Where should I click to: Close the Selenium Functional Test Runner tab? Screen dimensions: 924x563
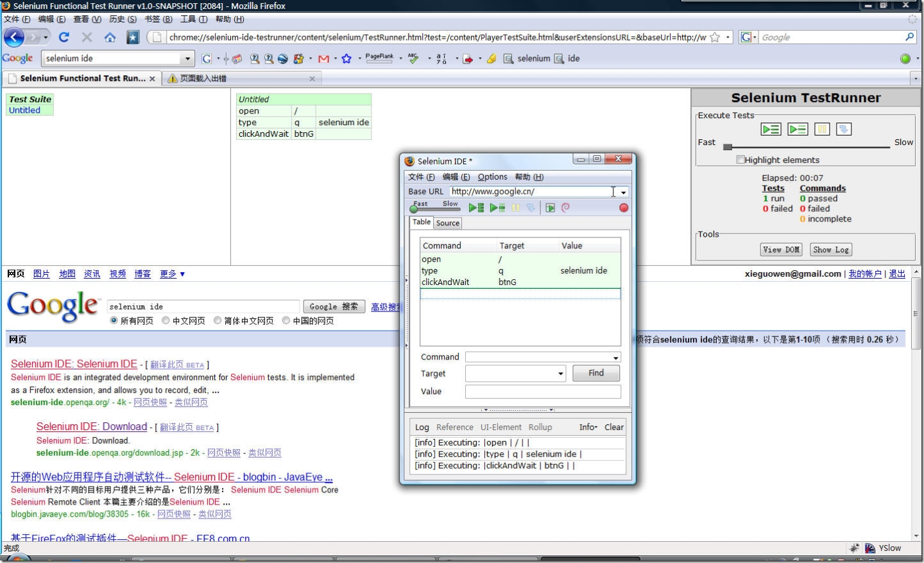(152, 79)
